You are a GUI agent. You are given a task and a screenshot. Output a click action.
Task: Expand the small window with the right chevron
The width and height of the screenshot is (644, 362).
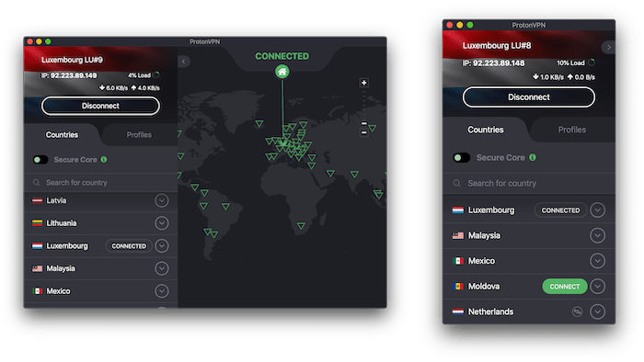point(609,48)
